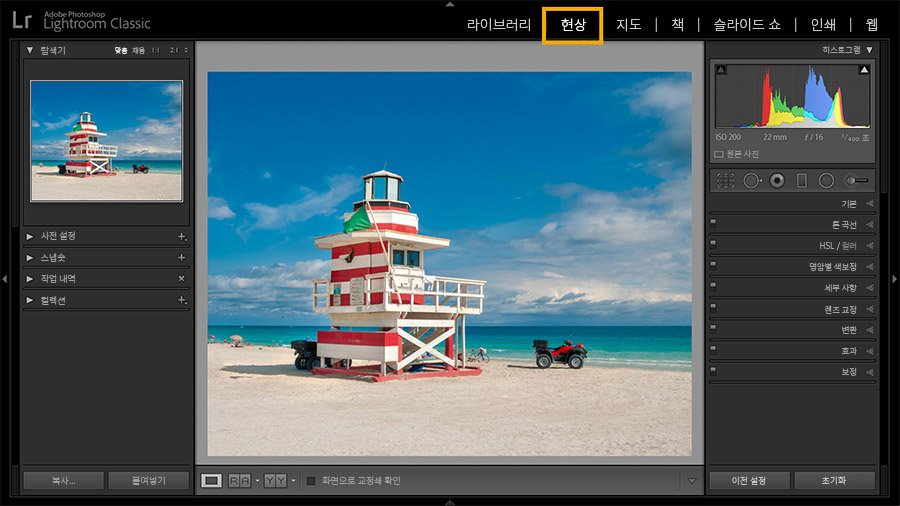
Task: Click the RA reference view icon
Action: (x=239, y=481)
